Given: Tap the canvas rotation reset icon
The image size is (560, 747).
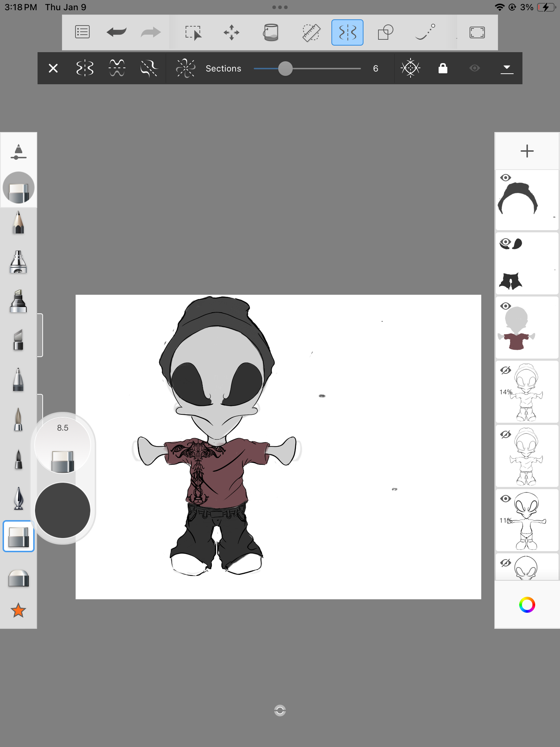Looking at the screenshot, I should (280, 710).
